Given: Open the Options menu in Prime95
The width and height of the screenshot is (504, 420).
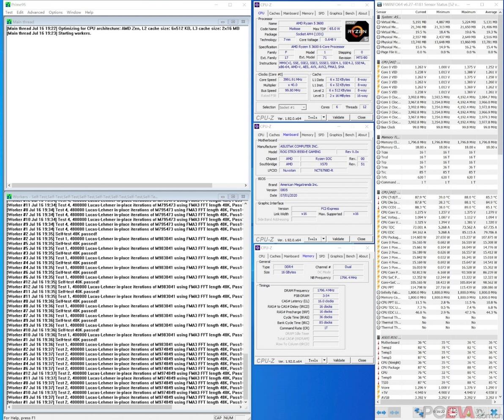Looking at the screenshot, I should tap(56, 12).
